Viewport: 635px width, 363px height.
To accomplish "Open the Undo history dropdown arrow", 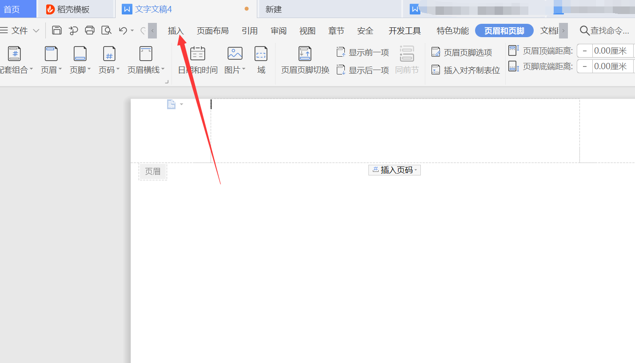I will pyautogui.click(x=132, y=30).
